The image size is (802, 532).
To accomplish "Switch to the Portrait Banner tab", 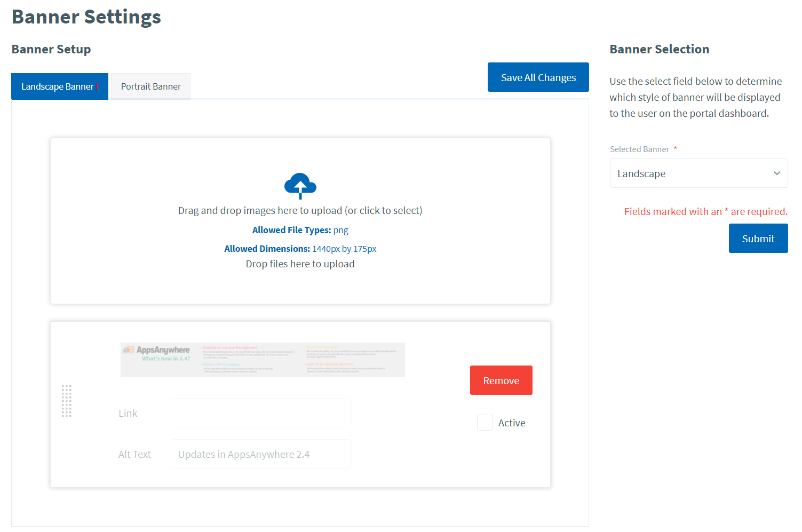I will (x=150, y=86).
